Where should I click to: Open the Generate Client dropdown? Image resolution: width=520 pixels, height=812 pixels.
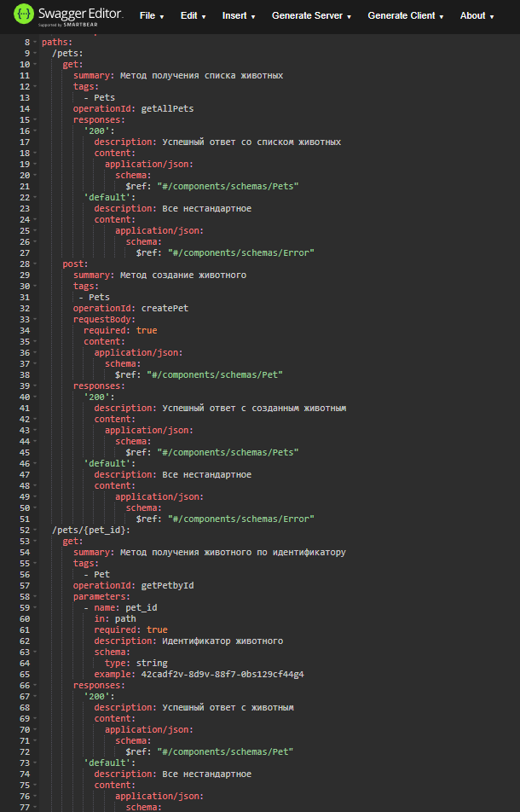pyautogui.click(x=405, y=16)
